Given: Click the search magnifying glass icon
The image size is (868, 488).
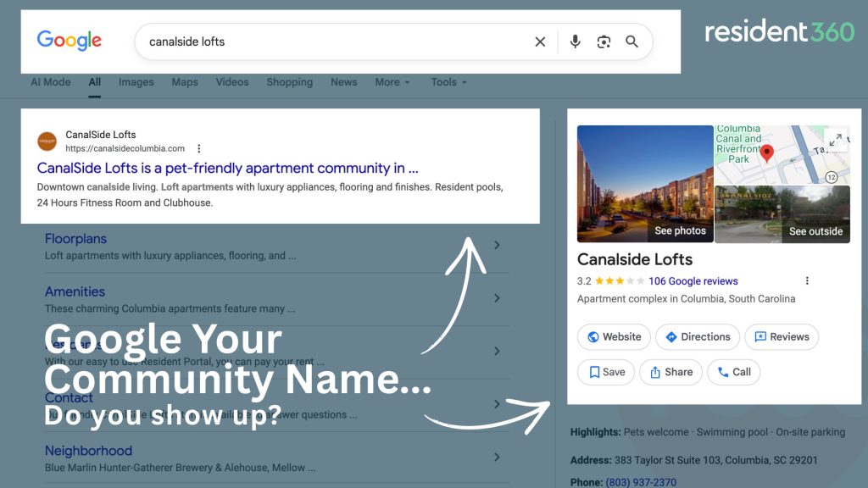Looking at the screenshot, I should tap(632, 41).
